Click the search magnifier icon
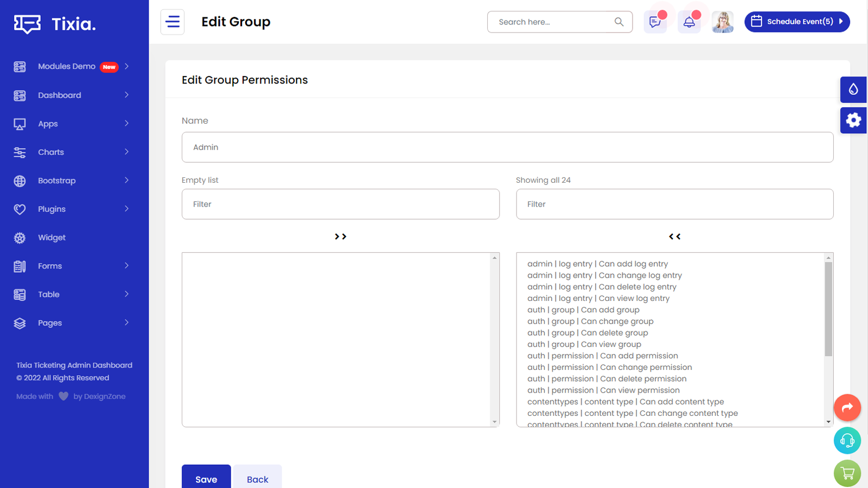This screenshot has height=488, width=868. pyautogui.click(x=619, y=22)
